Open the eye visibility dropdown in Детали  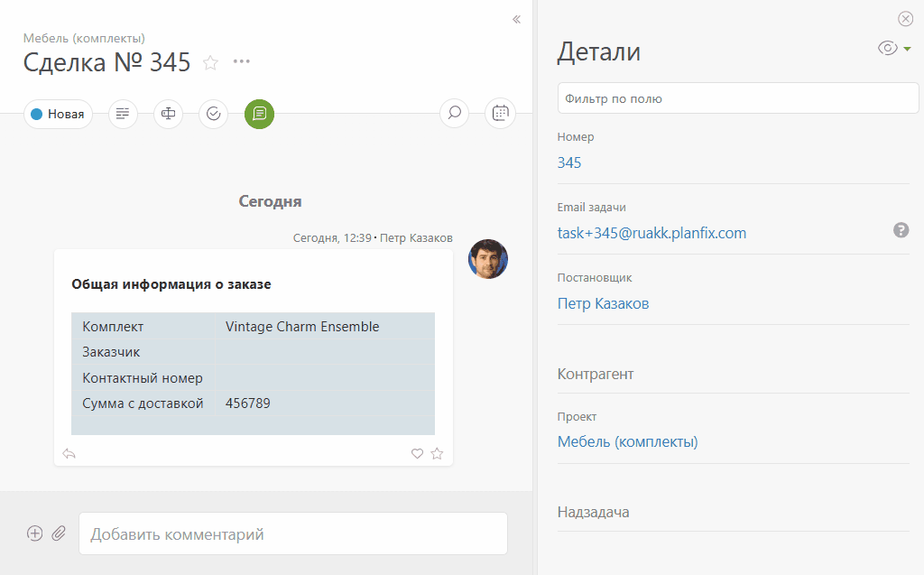tap(893, 49)
